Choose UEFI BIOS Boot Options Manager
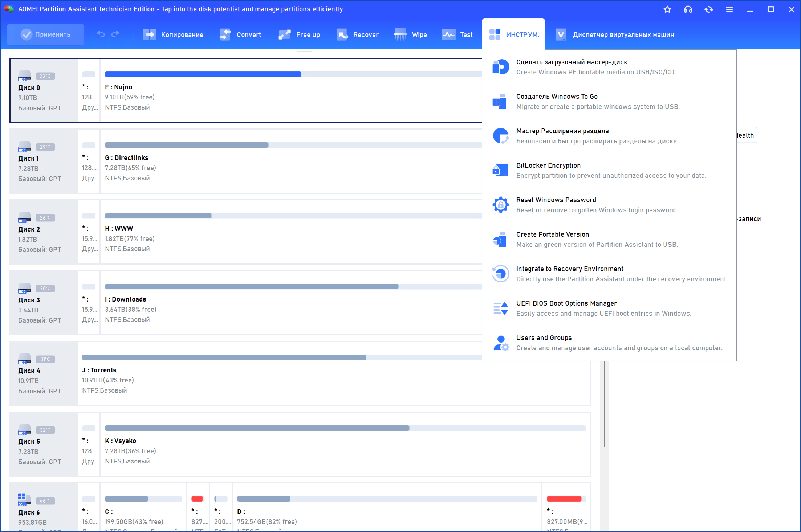The width and height of the screenshot is (801, 532). click(609, 308)
